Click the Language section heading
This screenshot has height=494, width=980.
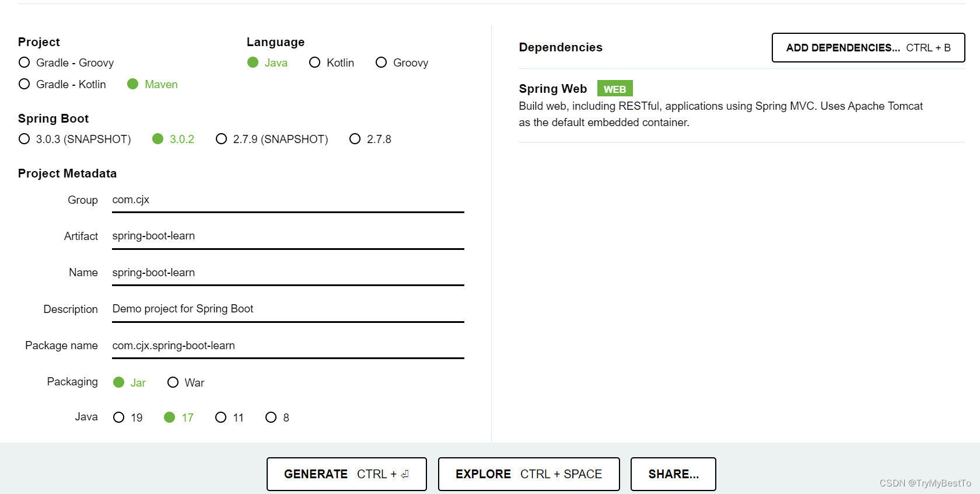[275, 42]
